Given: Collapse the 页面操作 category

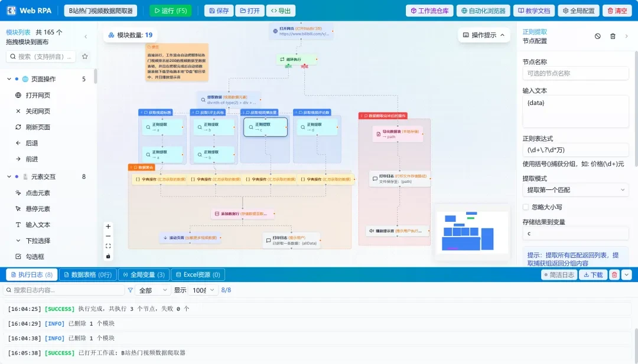Looking at the screenshot, I should [x=9, y=79].
